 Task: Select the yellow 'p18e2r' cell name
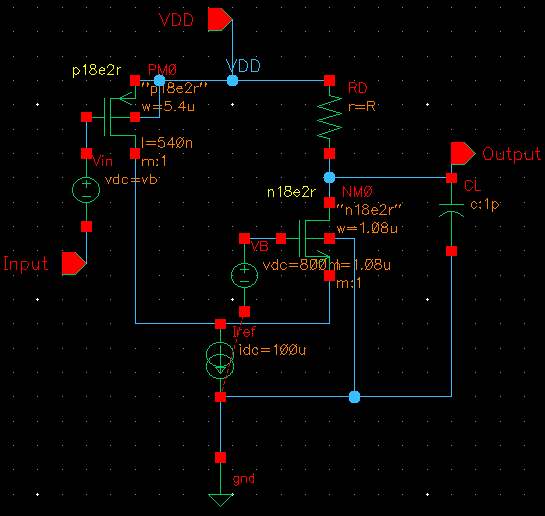[x=96, y=70]
